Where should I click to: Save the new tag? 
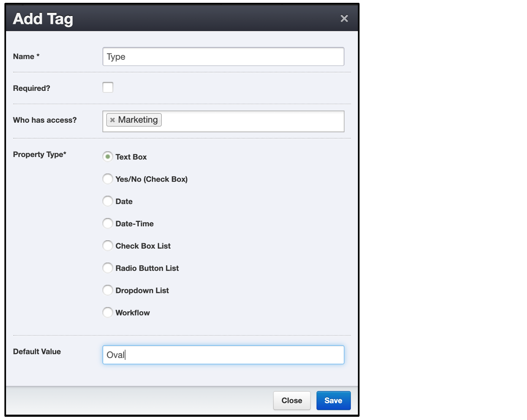click(333, 400)
